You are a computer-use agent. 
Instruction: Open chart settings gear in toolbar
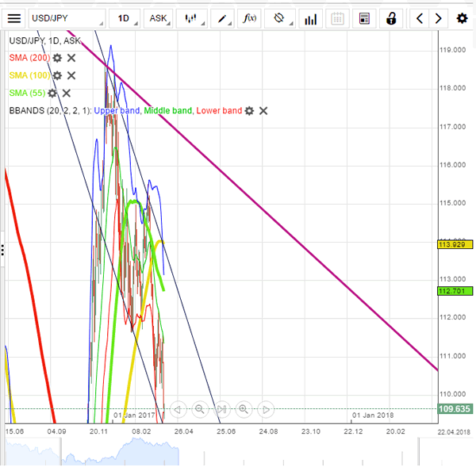[x=462, y=18]
